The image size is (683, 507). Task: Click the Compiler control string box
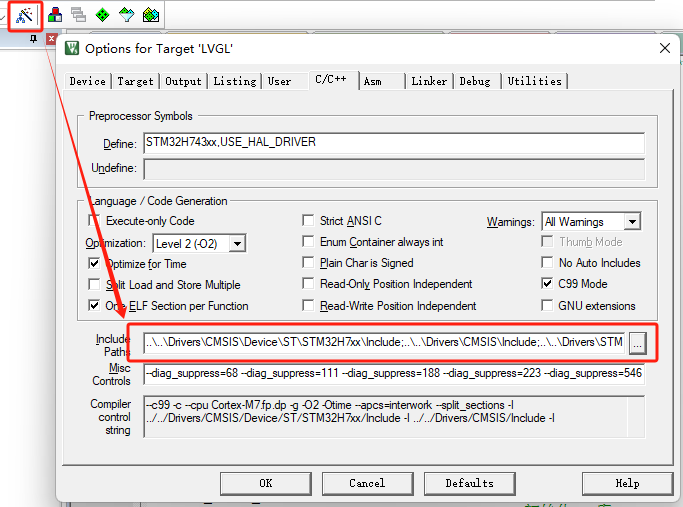[394, 416]
